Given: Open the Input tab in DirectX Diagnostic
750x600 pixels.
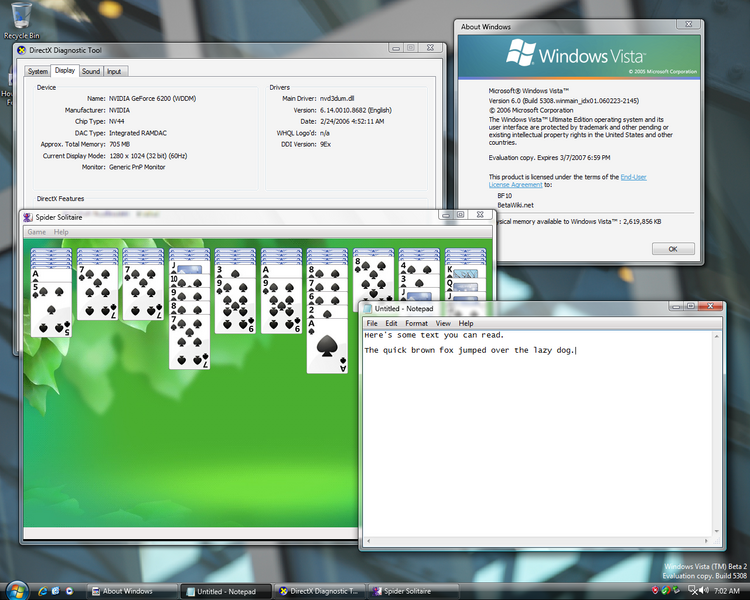Looking at the screenshot, I should click(115, 71).
